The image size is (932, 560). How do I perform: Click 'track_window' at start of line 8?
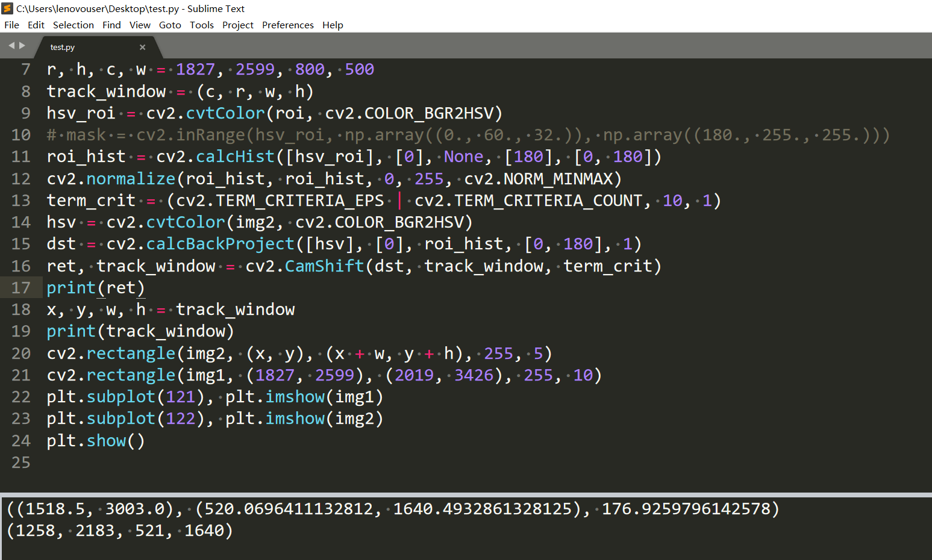(107, 92)
